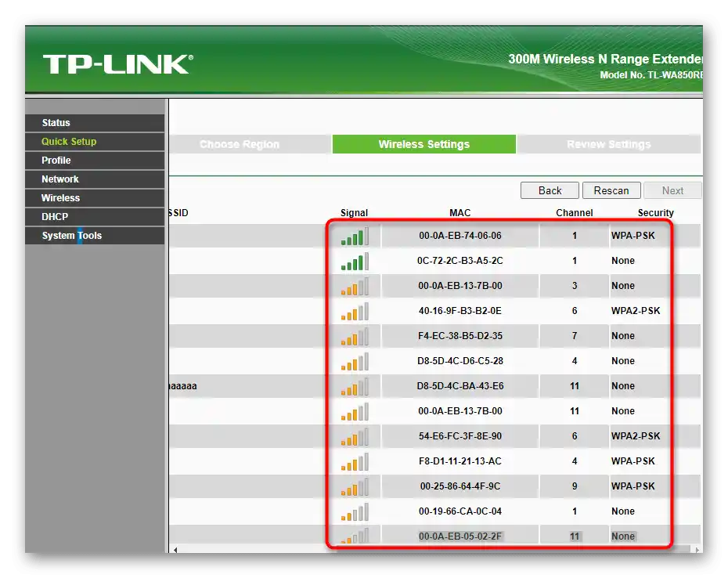The image size is (728, 578).
Task: Click WPA2-PSK security for 40-16-9F-B3-B2-0E
Action: pos(636,311)
